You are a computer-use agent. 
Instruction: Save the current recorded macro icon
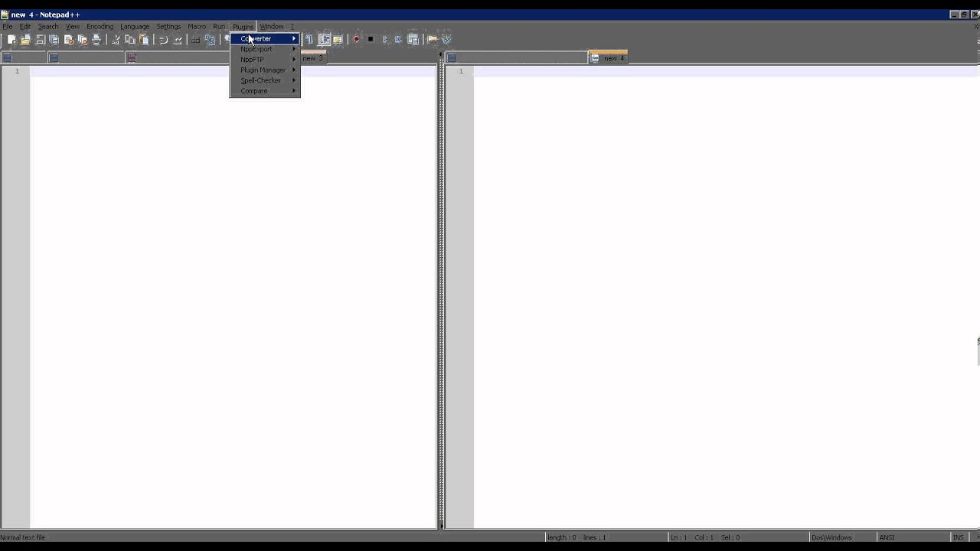coord(413,39)
